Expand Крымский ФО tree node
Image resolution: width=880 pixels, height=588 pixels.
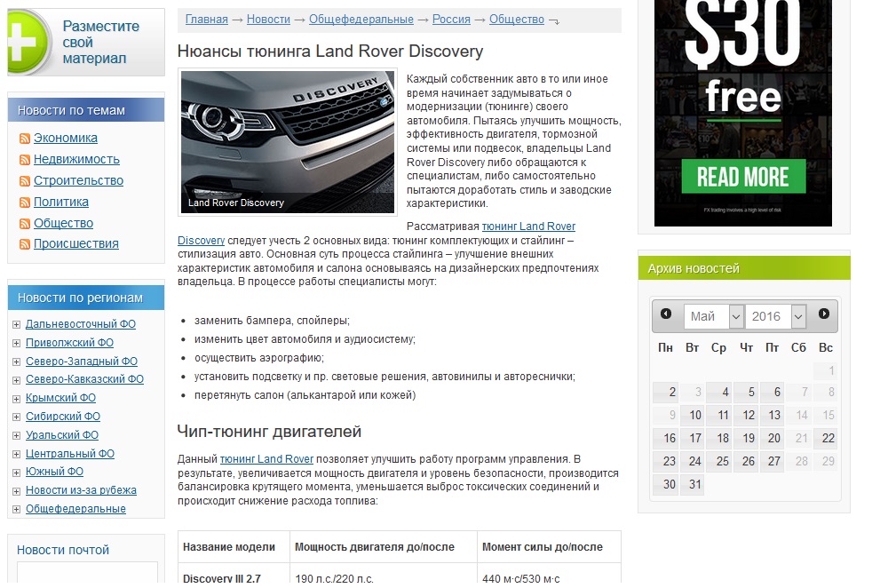click(16, 399)
